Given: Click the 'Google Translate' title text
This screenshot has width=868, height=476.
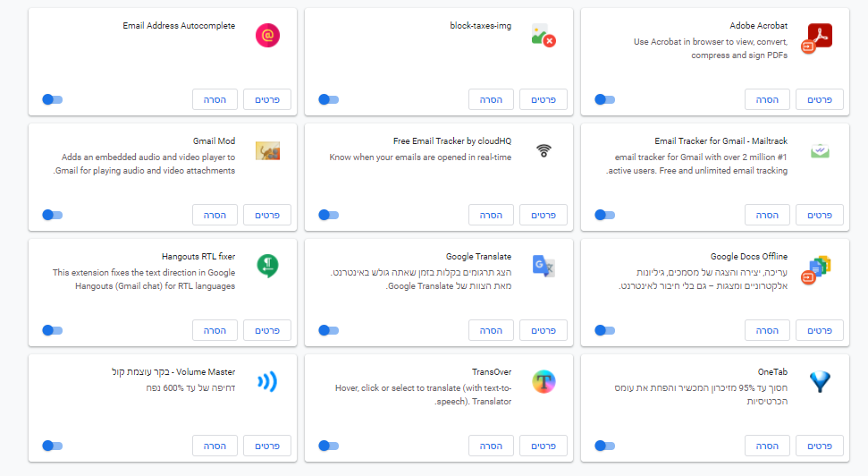Looking at the screenshot, I should (x=478, y=257).
